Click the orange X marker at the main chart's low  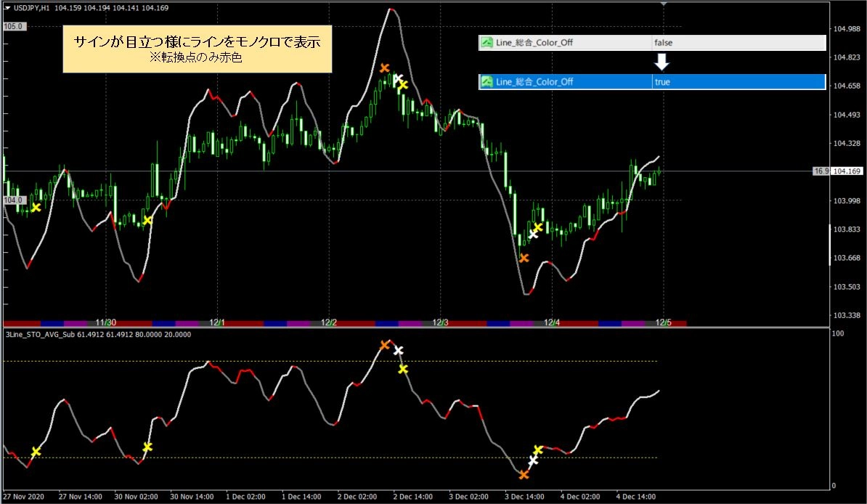(524, 258)
